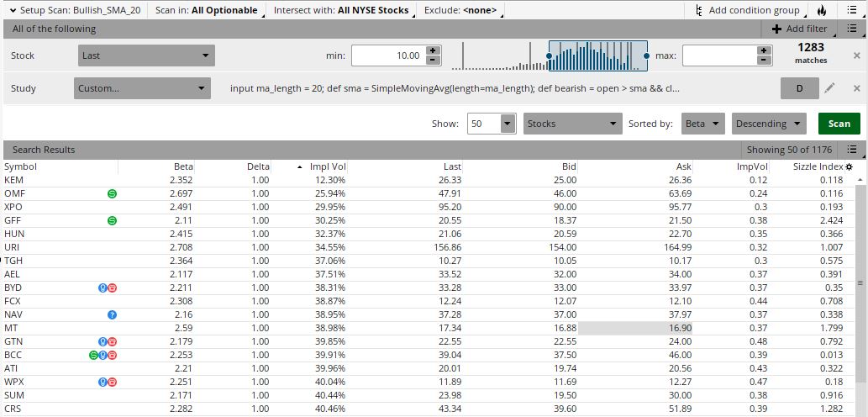This screenshot has width=868, height=417.
Task: Select the FCX symbol row
Action: (429, 301)
